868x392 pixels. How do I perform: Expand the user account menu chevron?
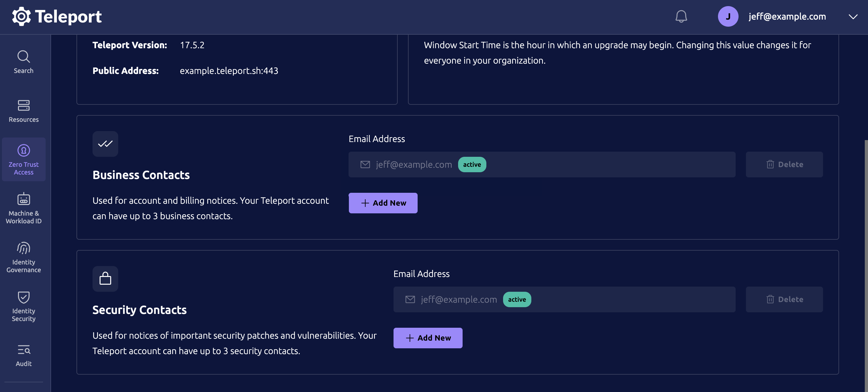tap(853, 16)
